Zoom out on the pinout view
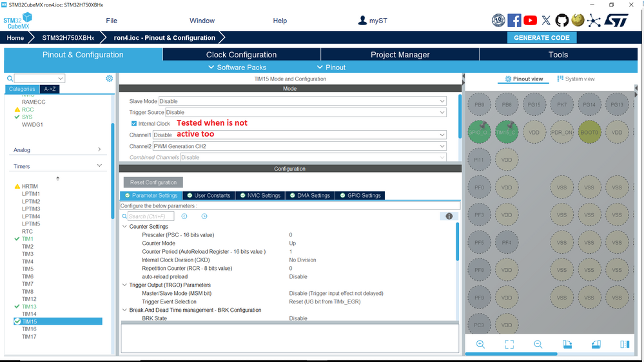 point(538,345)
